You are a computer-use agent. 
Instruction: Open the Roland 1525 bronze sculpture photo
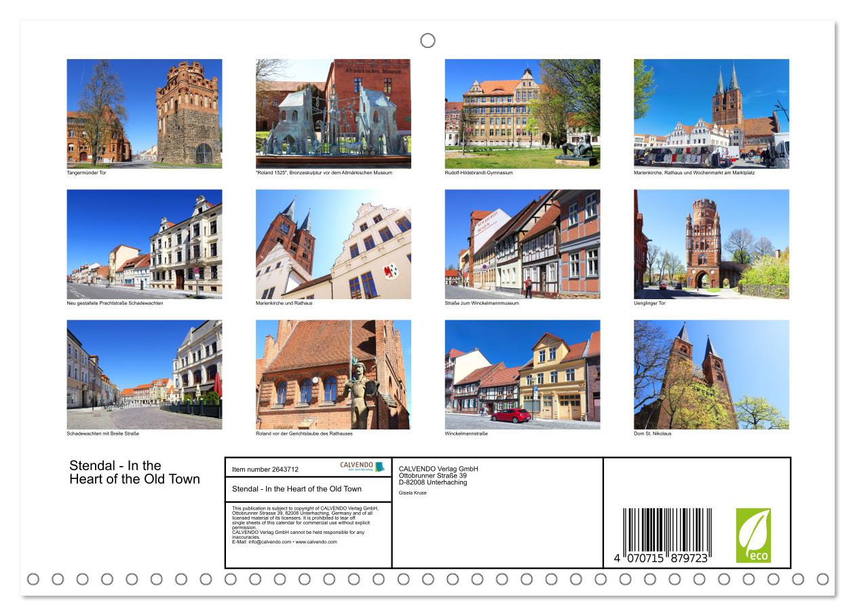pyautogui.click(x=333, y=113)
